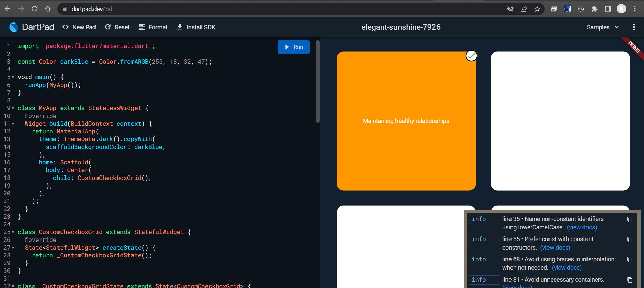Click the DartPad logo

tap(32, 27)
